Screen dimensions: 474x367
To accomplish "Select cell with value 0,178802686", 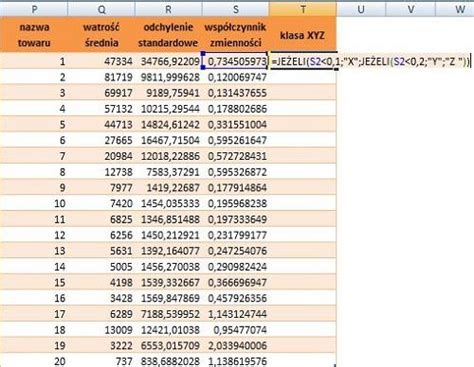I will [235, 109].
